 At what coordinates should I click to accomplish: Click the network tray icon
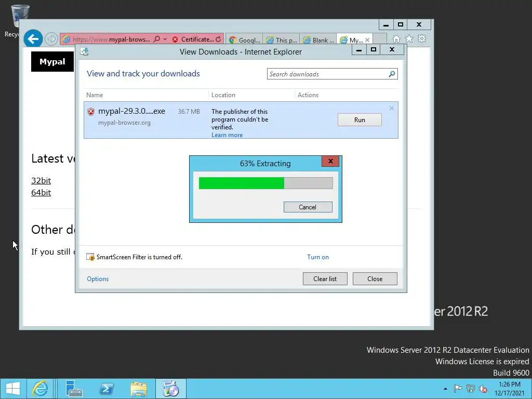pos(471,389)
